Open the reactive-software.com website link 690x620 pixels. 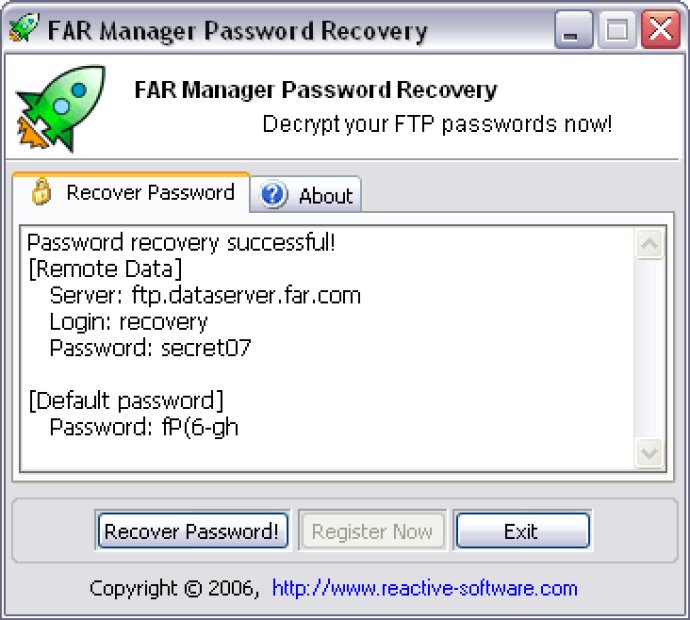click(x=425, y=588)
